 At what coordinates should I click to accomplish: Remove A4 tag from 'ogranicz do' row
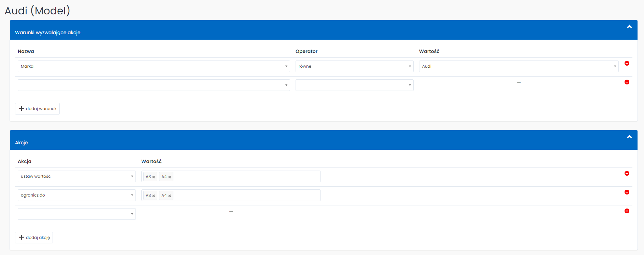(x=170, y=196)
